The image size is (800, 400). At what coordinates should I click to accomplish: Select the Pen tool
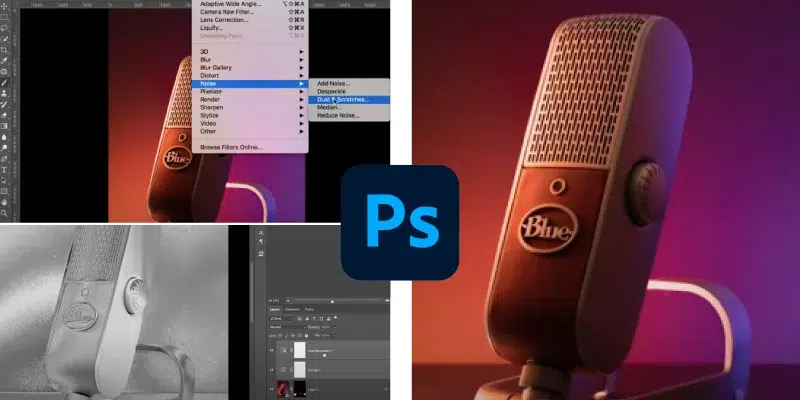click(5, 159)
